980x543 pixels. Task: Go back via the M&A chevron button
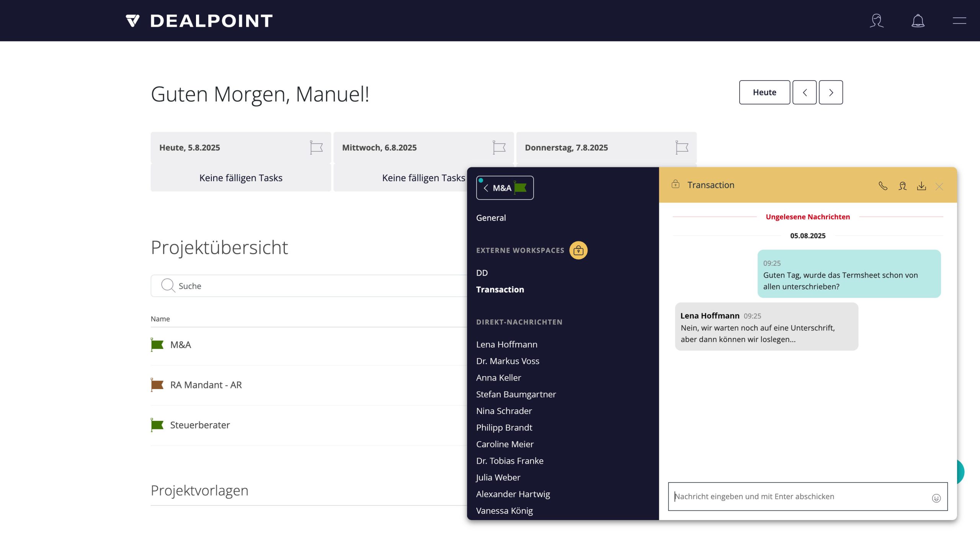click(x=505, y=188)
